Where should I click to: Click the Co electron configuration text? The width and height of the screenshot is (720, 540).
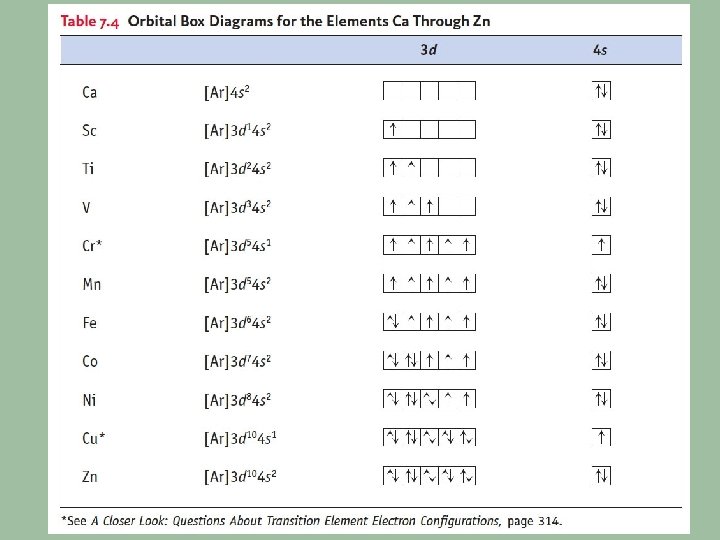[x=238, y=362]
